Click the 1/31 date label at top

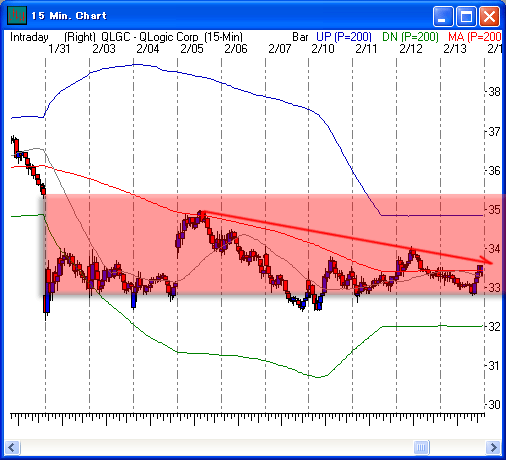point(59,49)
